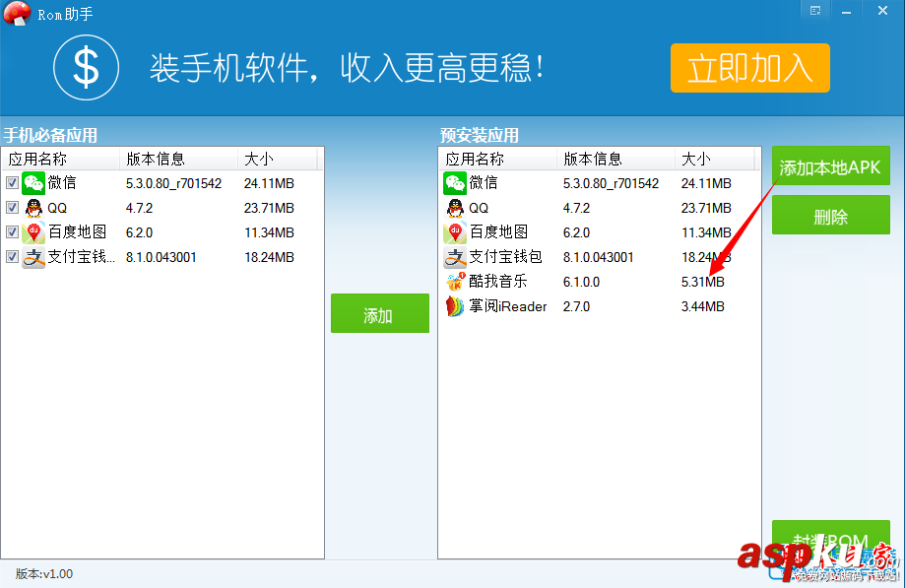Select 酷我音乐 row name in preinstalled list
The image size is (905, 588).
click(498, 282)
